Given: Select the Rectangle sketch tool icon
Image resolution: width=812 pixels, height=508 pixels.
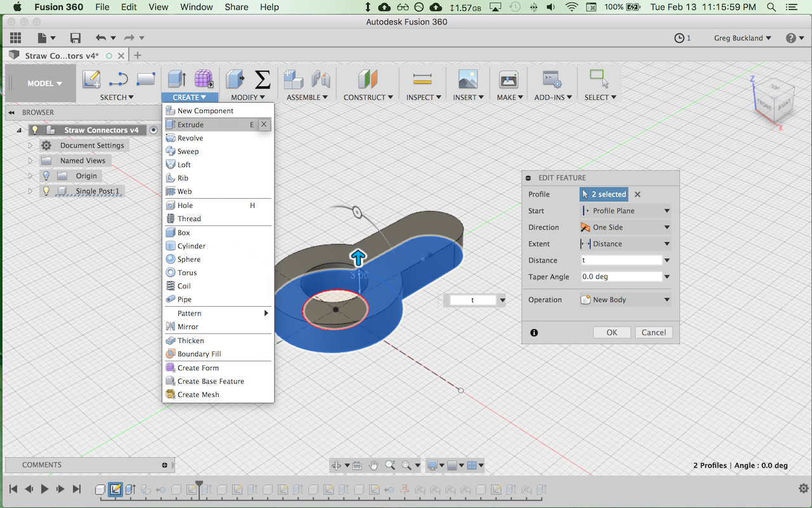Looking at the screenshot, I should (146, 79).
